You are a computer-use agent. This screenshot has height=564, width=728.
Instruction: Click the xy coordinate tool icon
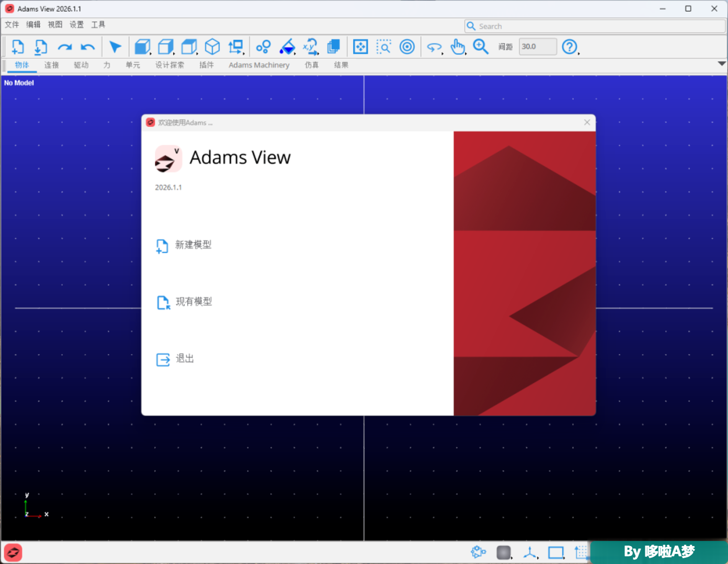point(310,47)
